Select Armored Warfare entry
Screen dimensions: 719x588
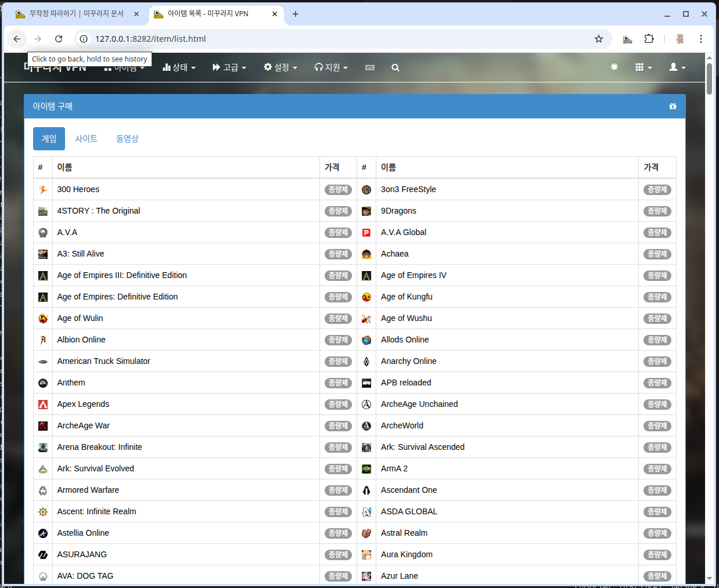[88, 490]
